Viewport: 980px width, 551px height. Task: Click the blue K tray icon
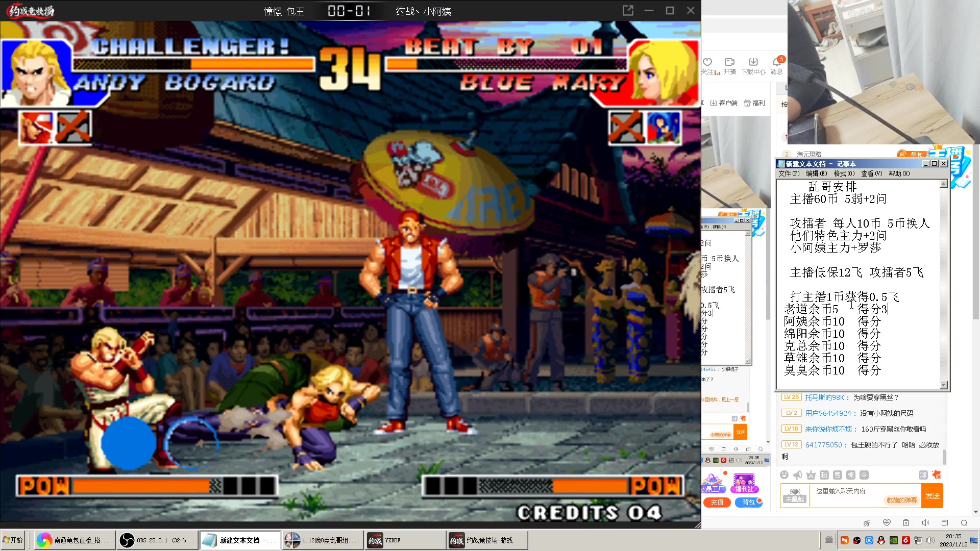coord(869,540)
